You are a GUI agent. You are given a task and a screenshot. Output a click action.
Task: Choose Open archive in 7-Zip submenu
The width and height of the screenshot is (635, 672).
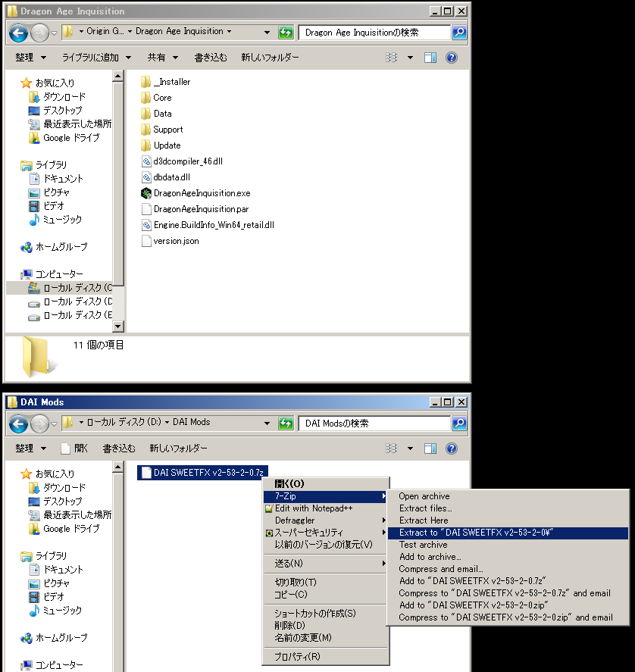508,496
